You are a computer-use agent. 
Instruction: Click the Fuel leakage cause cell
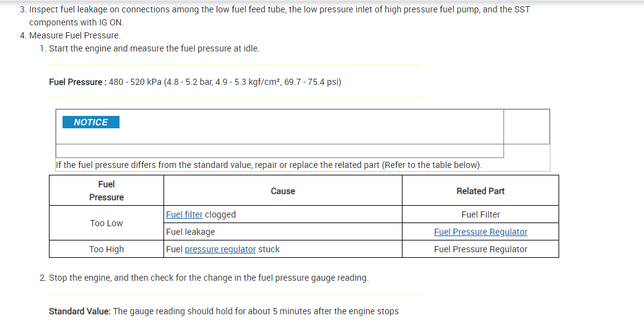tap(191, 232)
